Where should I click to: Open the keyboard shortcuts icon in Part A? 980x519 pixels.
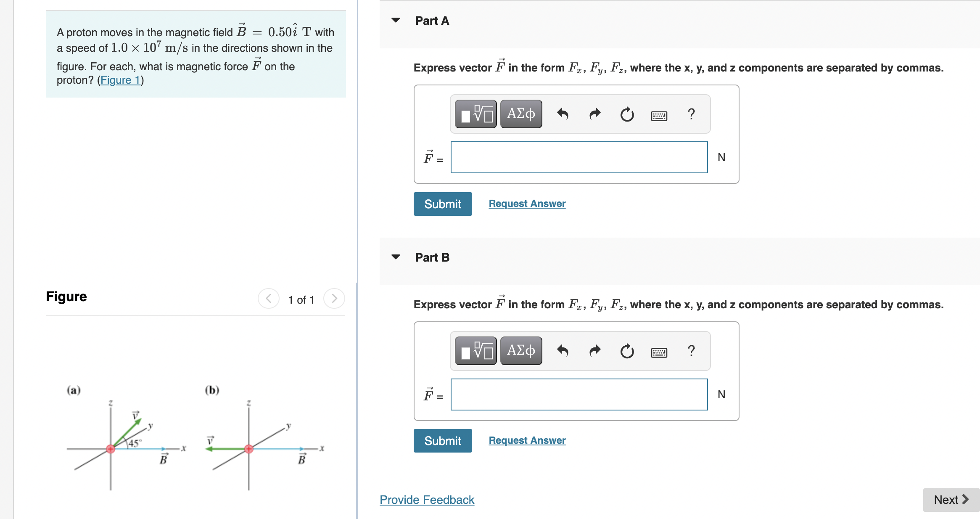(x=659, y=115)
